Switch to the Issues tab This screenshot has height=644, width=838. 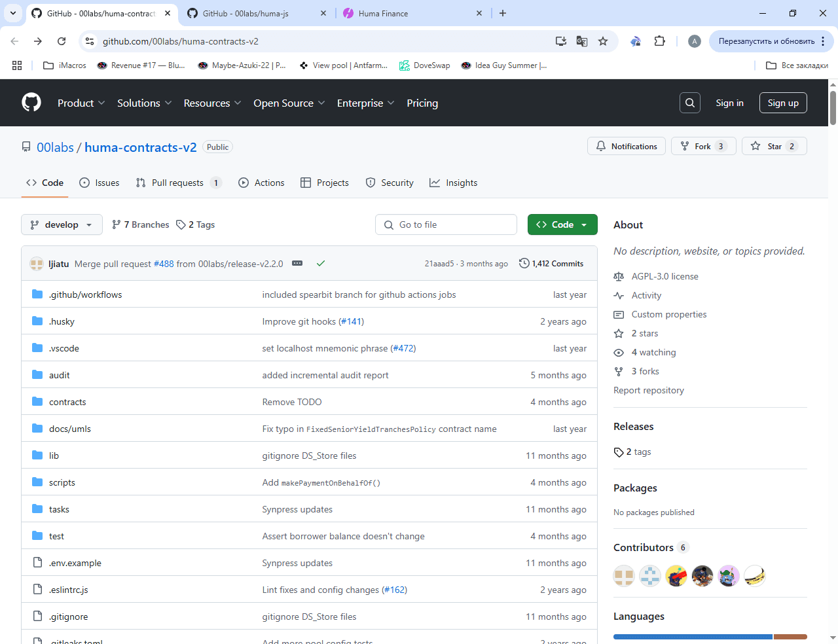pyautogui.click(x=100, y=183)
